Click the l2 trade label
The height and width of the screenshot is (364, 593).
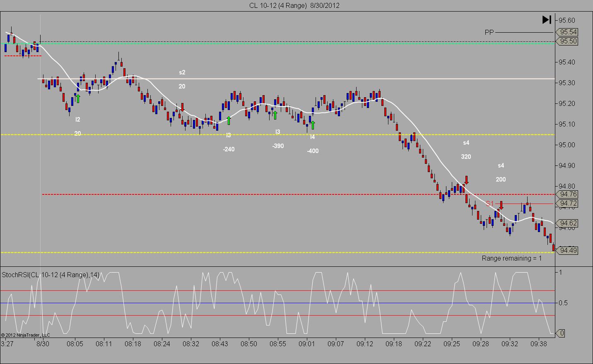click(x=78, y=120)
